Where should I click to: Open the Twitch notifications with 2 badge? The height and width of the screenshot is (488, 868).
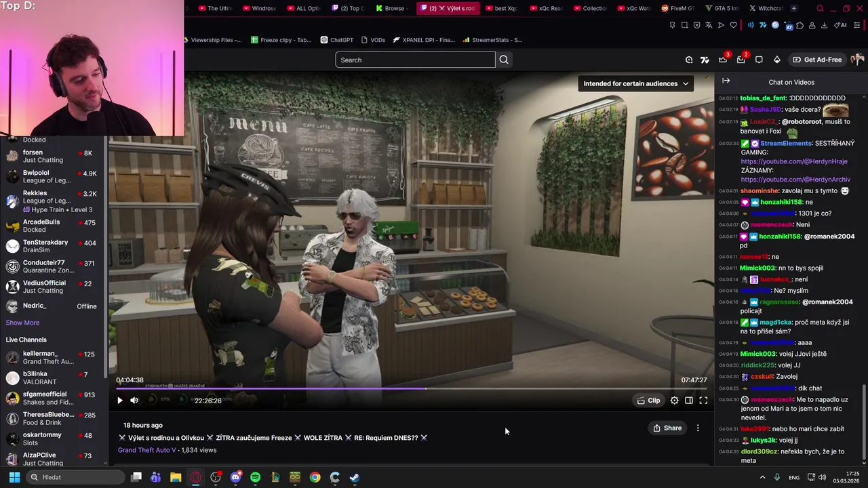click(741, 60)
